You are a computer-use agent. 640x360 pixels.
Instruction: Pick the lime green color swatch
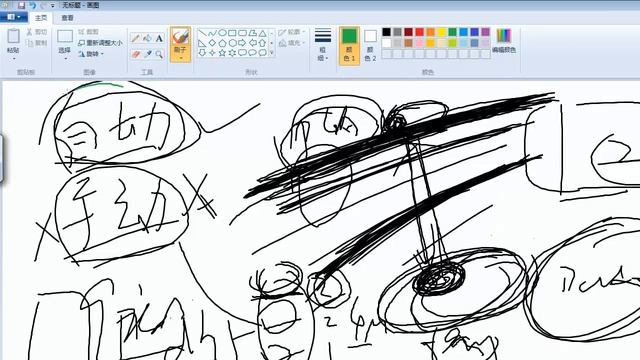pyautogui.click(x=453, y=43)
